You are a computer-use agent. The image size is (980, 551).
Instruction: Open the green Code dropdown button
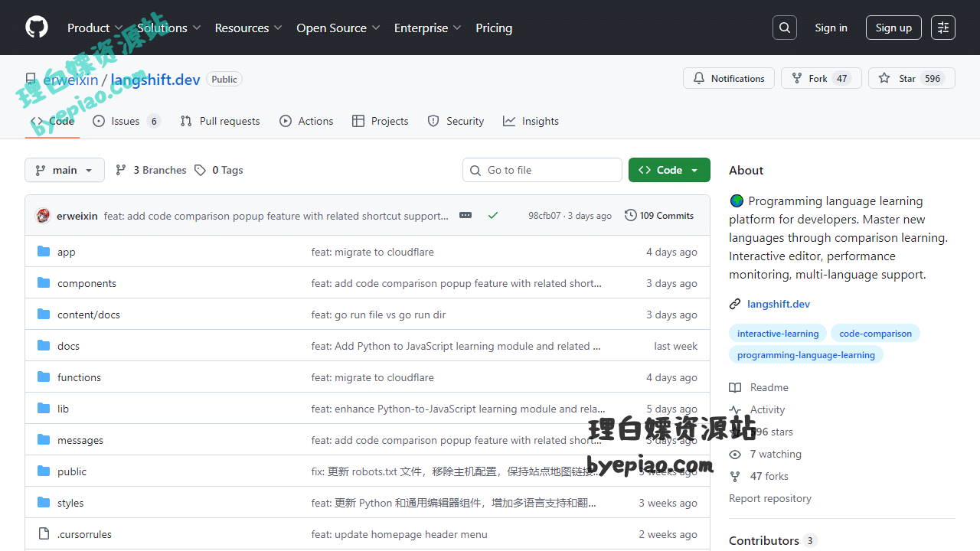(x=669, y=170)
